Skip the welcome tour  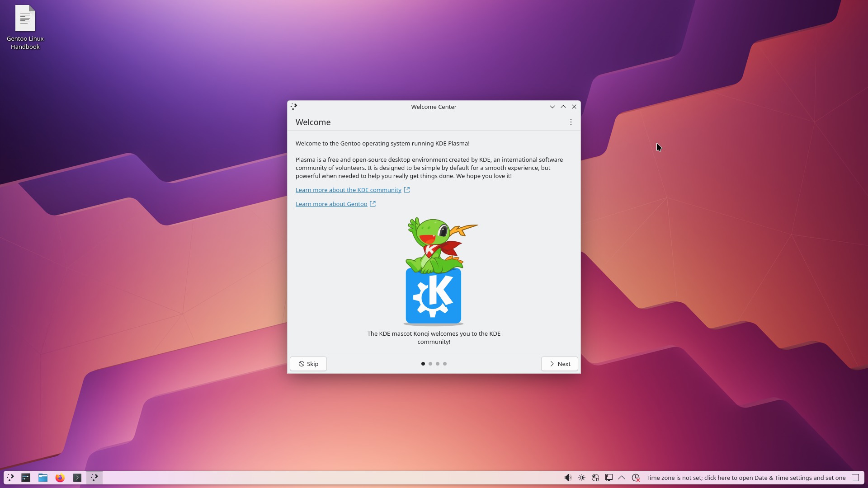click(x=308, y=364)
